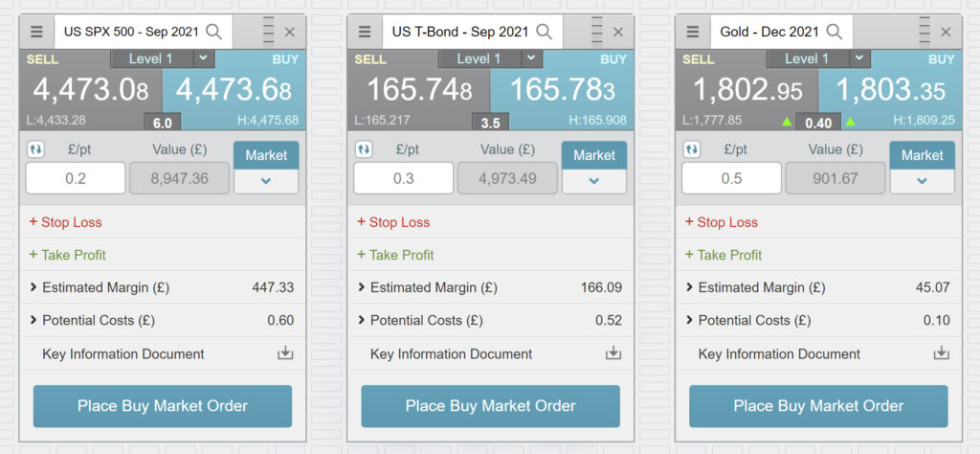Add Stop Loss on US SPX 500
980x454 pixels.
pyautogui.click(x=66, y=222)
